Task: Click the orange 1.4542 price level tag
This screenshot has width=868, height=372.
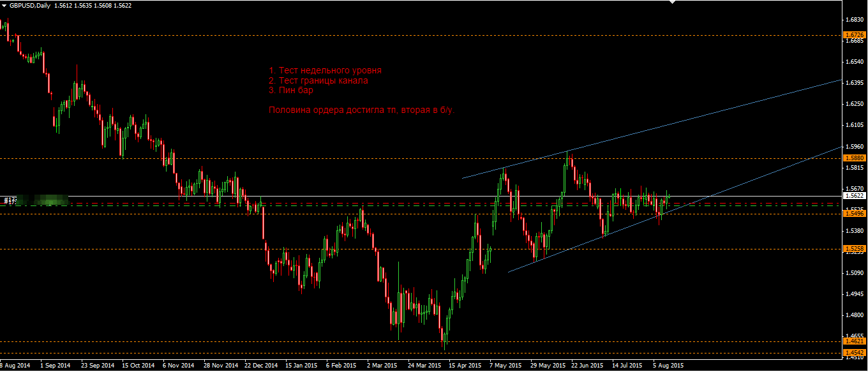Action: pyautogui.click(x=854, y=352)
